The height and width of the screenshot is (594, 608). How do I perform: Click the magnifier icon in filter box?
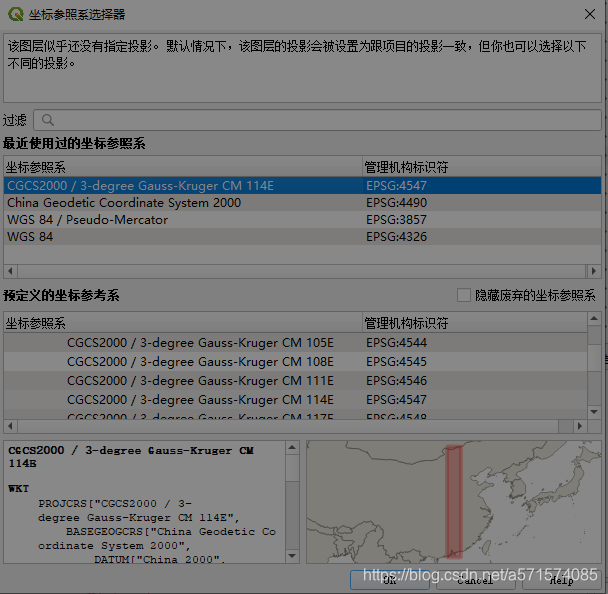[x=48, y=120]
